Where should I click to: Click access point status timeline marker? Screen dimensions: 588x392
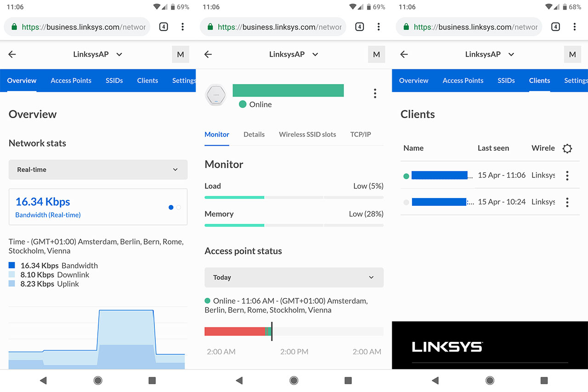pyautogui.click(x=271, y=331)
